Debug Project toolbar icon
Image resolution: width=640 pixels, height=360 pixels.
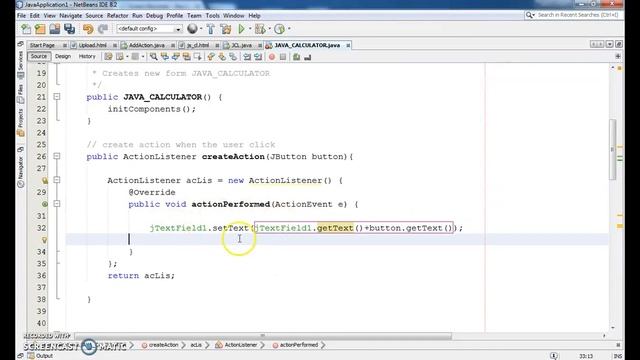click(x=260, y=29)
